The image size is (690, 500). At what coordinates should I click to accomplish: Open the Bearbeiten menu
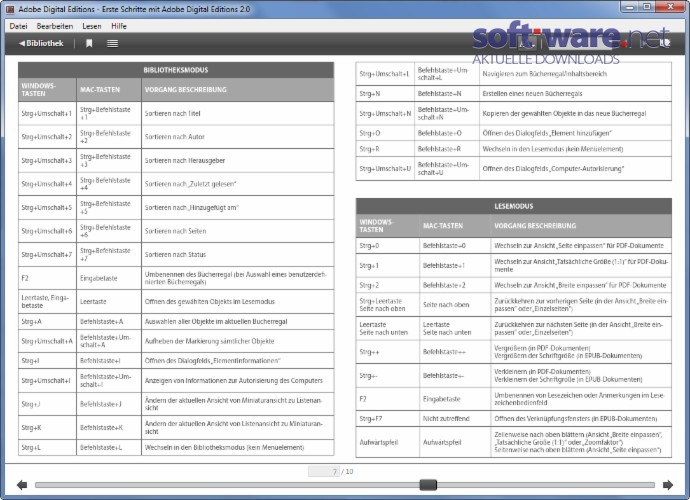coord(55,26)
